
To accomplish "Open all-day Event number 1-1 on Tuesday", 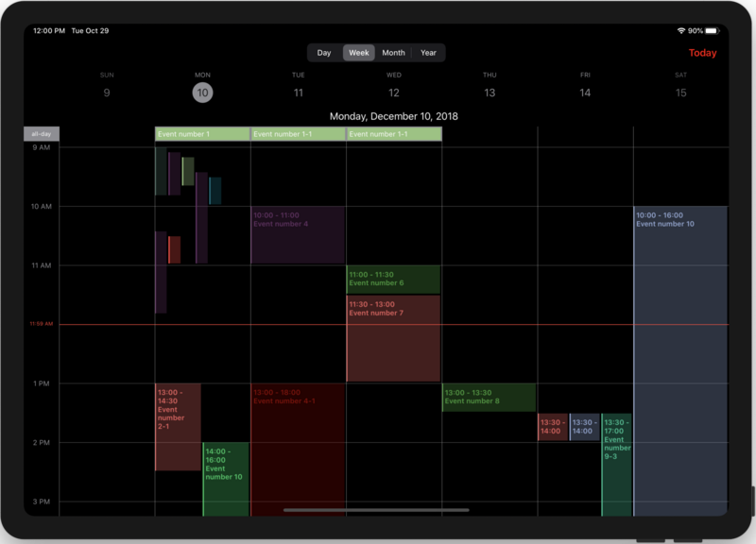I will coord(299,134).
